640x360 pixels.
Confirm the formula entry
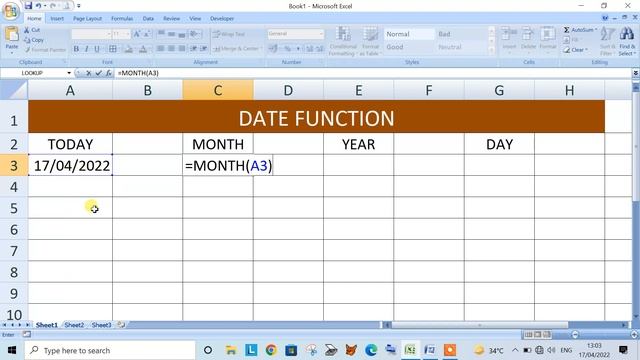pyautogui.click(x=98, y=73)
